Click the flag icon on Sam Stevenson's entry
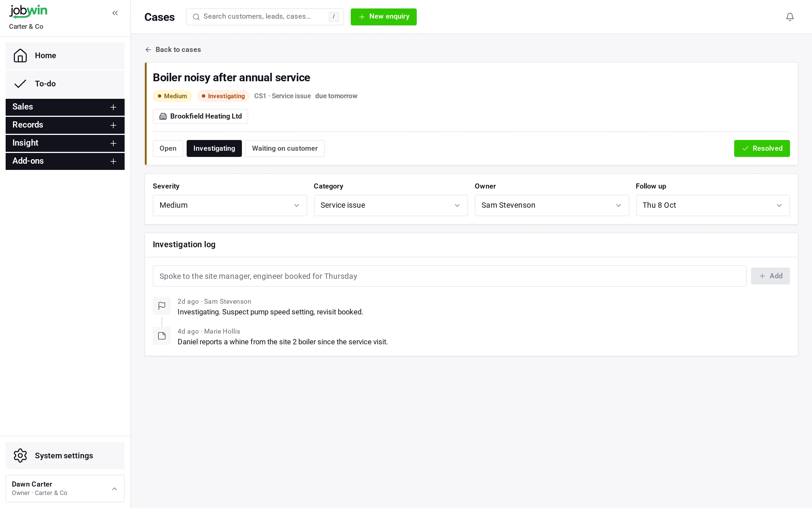 tap(162, 306)
